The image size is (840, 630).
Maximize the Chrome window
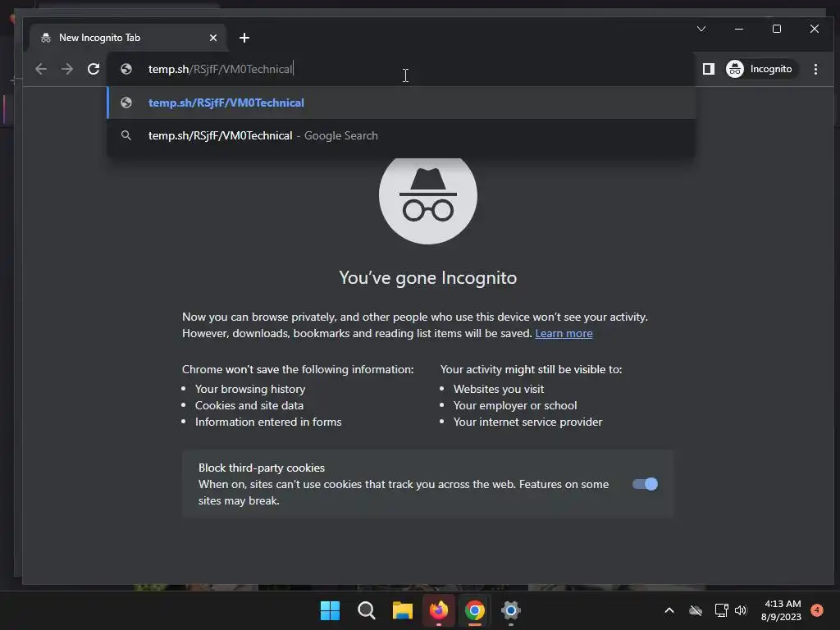click(777, 29)
